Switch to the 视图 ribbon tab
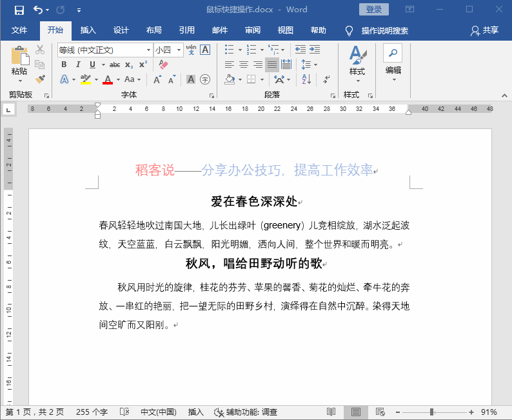 (286, 30)
